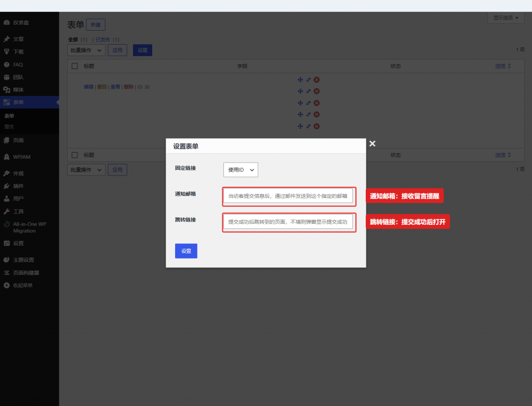Image resolution: width=532 pixels, height=406 pixels.
Task: Click into the 跳转链接 input field
Action: (x=288, y=222)
